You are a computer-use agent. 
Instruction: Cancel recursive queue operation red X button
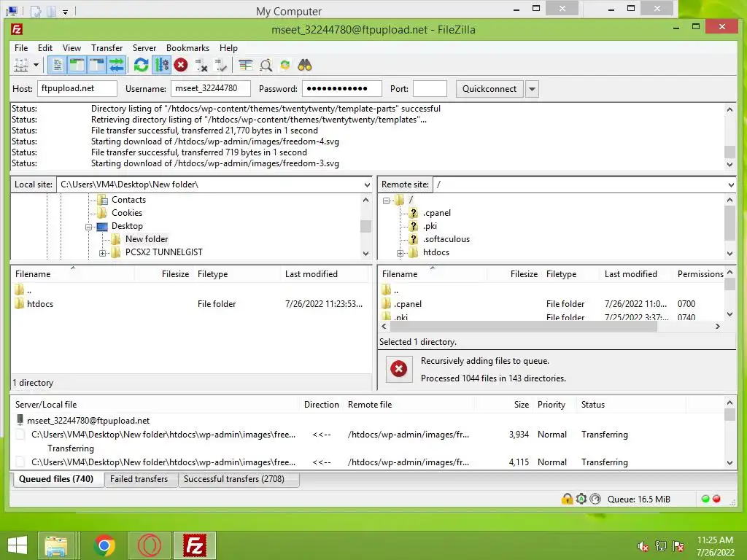point(399,369)
